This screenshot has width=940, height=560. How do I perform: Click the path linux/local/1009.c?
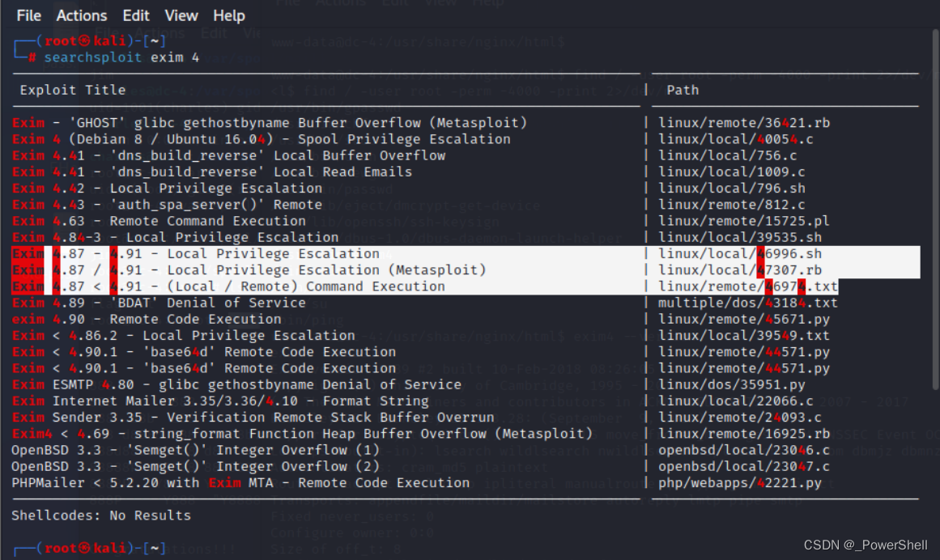tap(731, 172)
